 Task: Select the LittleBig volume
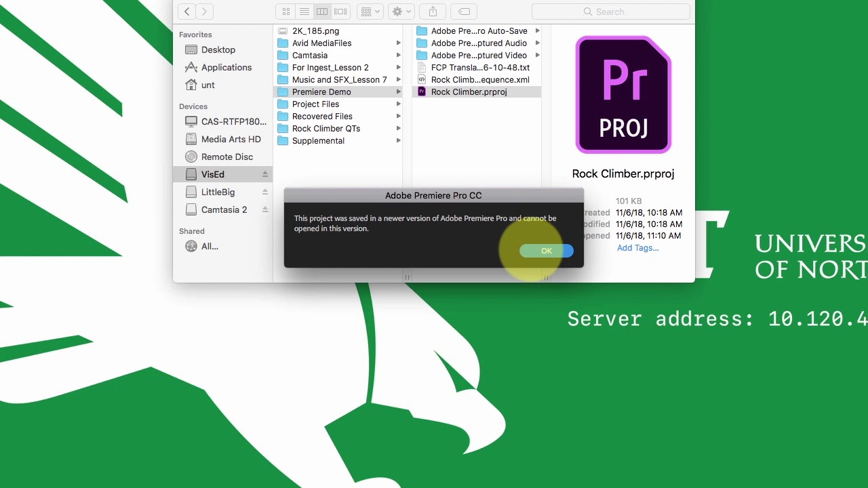(218, 192)
